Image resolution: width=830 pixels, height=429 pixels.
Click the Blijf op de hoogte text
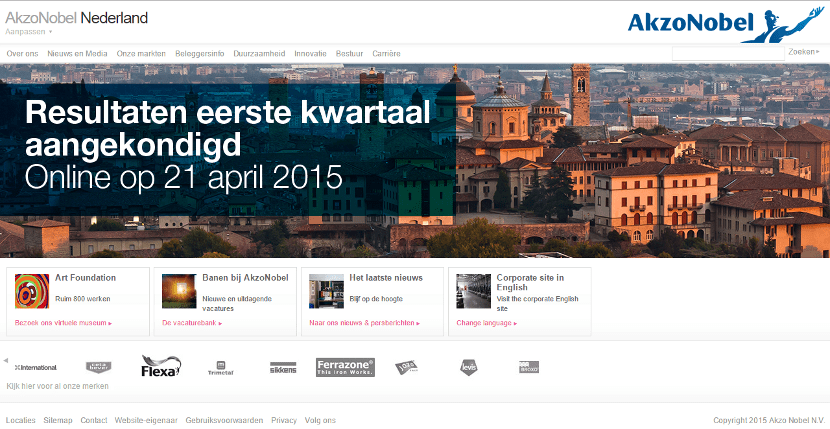point(376,299)
